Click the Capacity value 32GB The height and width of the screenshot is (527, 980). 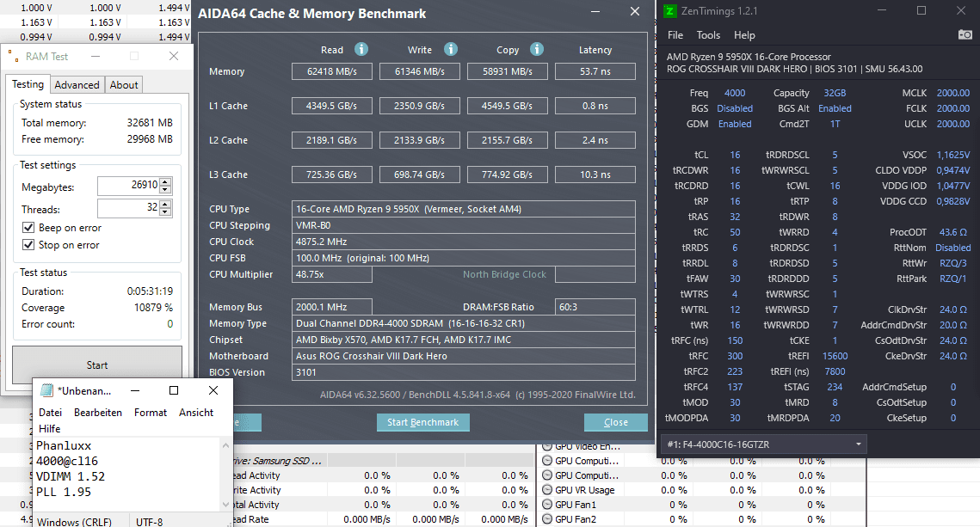click(835, 92)
